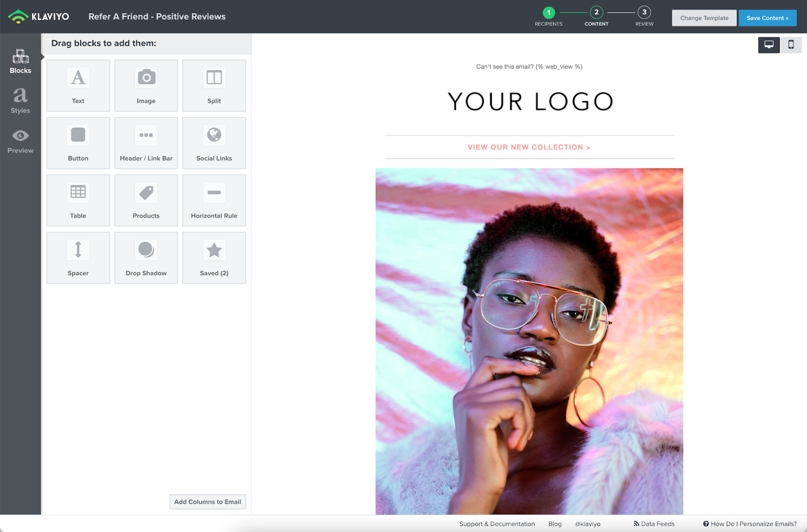Click the View Our New Collection link
This screenshot has height=532, width=807.
coord(529,147)
